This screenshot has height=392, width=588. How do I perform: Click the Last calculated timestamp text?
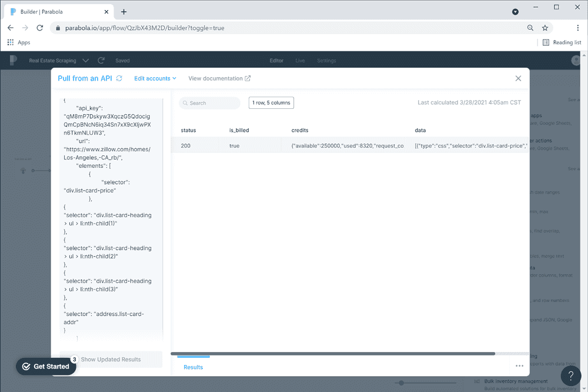(x=469, y=102)
